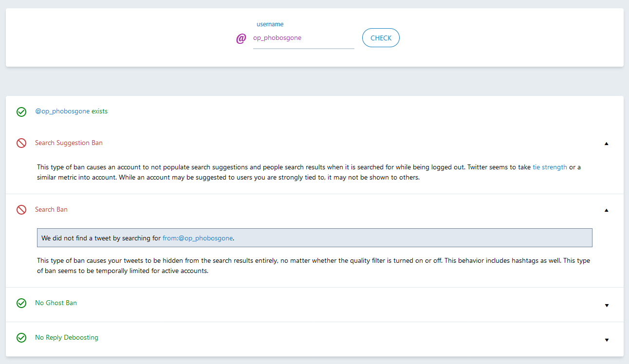Click the green checkmark beside account exists
Image resolution: width=629 pixels, height=364 pixels.
(21, 112)
